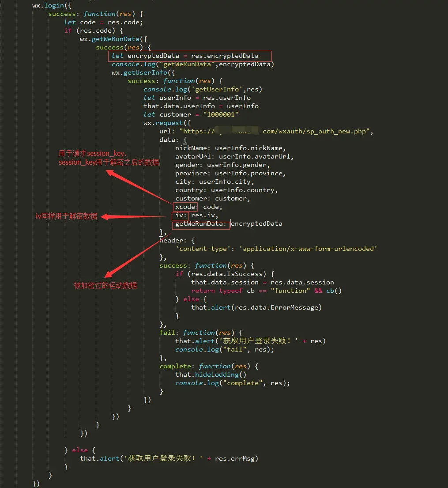Image resolution: width=448 pixels, height=488 pixels.
Task: Click the red-boxed let encryptedData declaration
Action: (x=189, y=56)
